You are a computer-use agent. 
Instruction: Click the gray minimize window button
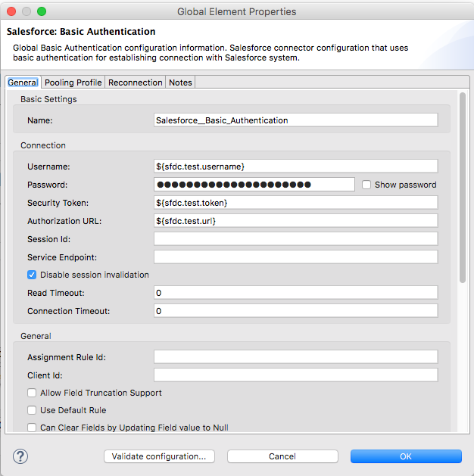click(x=27, y=11)
